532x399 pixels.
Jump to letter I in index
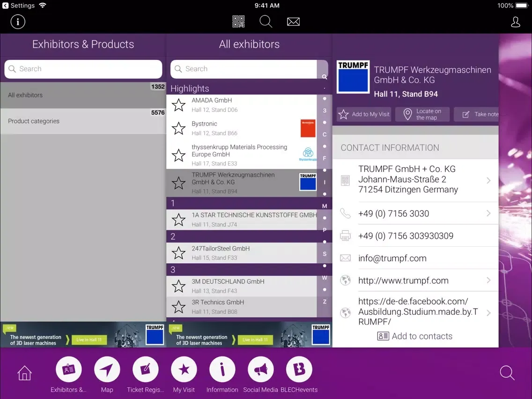(x=325, y=182)
